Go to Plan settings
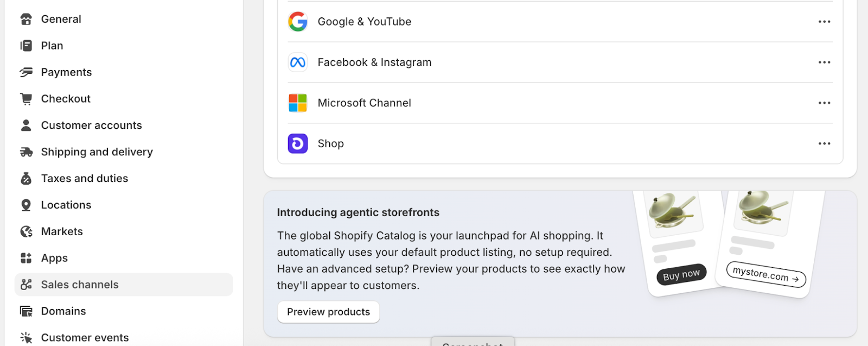Viewport: 868px width, 346px height. [x=124, y=46]
